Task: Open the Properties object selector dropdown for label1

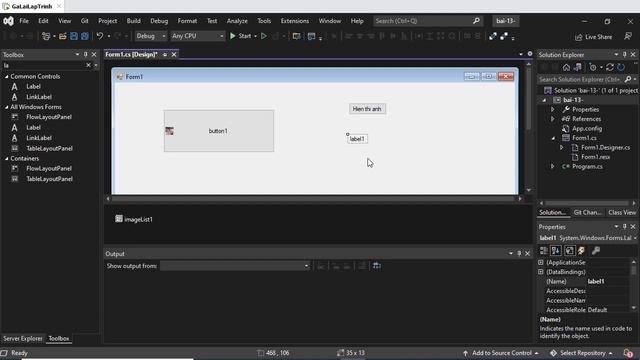Action: coord(635,238)
